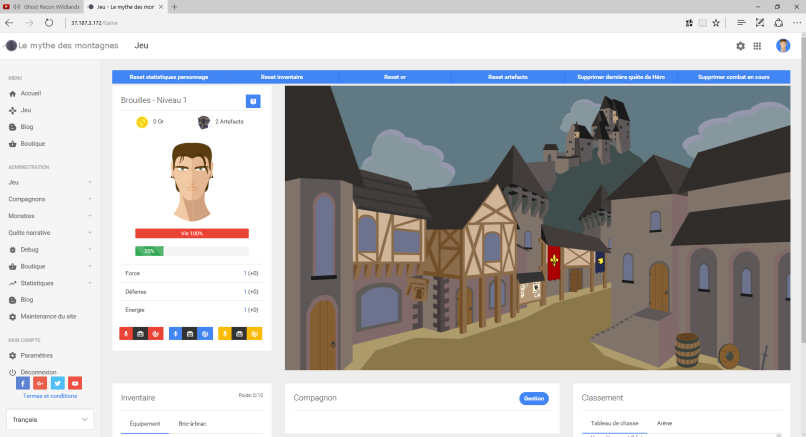The width and height of the screenshot is (806, 437).
Task: Click the artefacts helmet icon
Action: click(204, 122)
